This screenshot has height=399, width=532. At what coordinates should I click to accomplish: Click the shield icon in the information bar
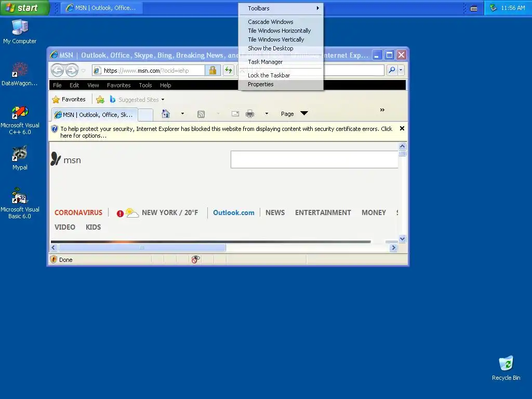click(x=54, y=129)
